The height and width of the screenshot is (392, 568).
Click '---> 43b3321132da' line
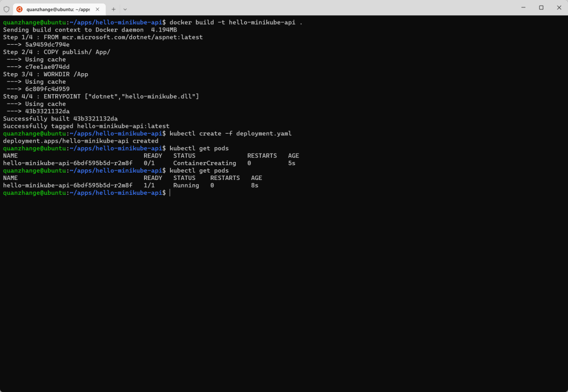(38, 111)
